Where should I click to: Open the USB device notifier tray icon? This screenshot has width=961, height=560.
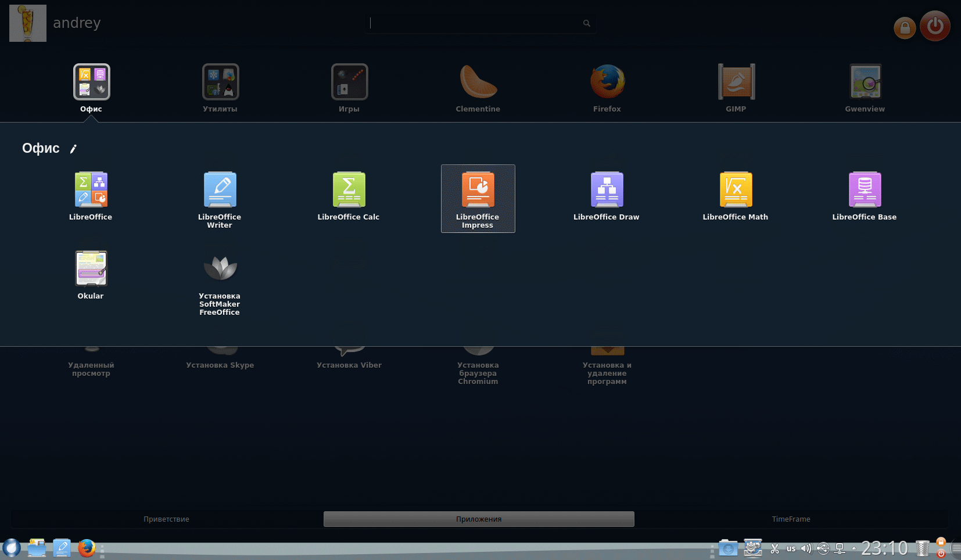[x=823, y=548]
